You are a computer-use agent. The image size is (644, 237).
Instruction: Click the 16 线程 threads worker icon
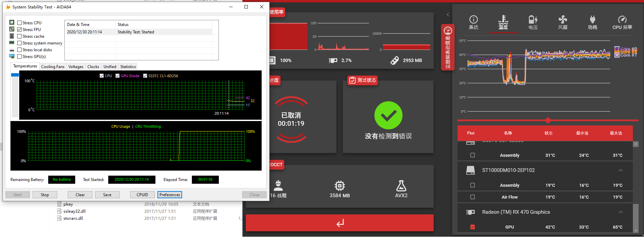(x=278, y=185)
